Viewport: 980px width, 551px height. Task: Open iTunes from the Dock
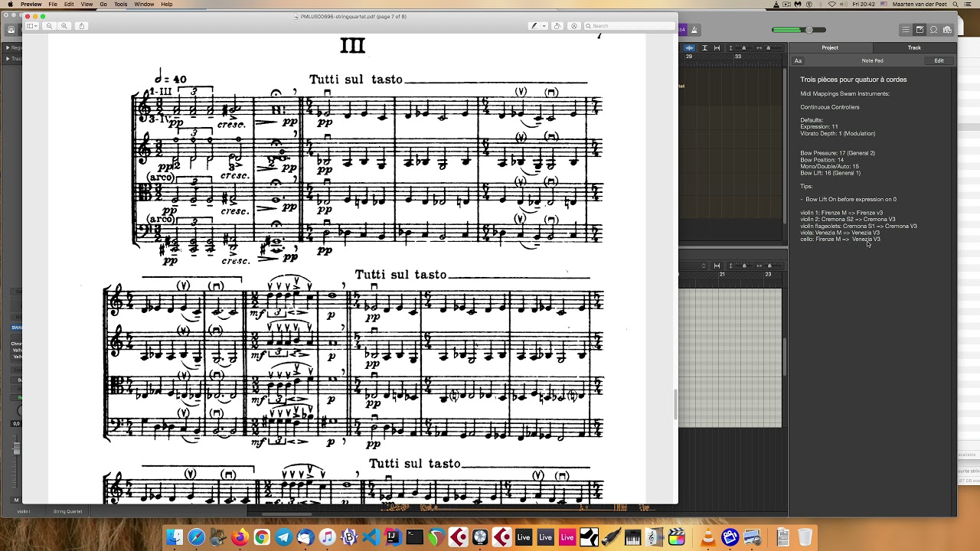pyautogui.click(x=327, y=537)
